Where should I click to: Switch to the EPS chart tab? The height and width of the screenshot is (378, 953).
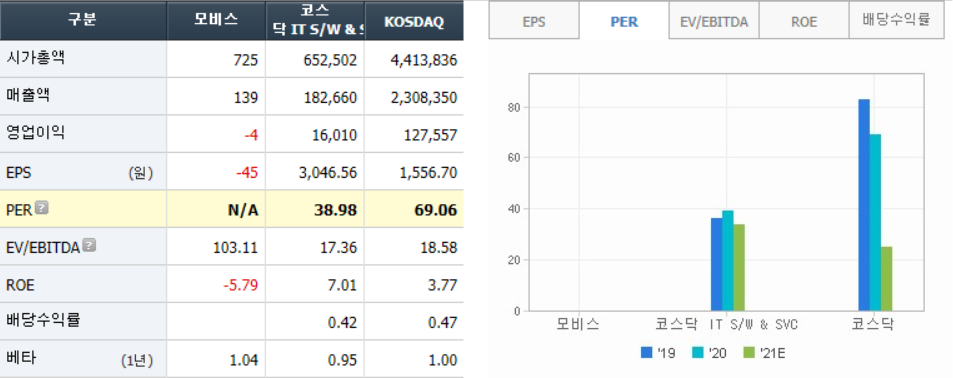click(x=534, y=21)
